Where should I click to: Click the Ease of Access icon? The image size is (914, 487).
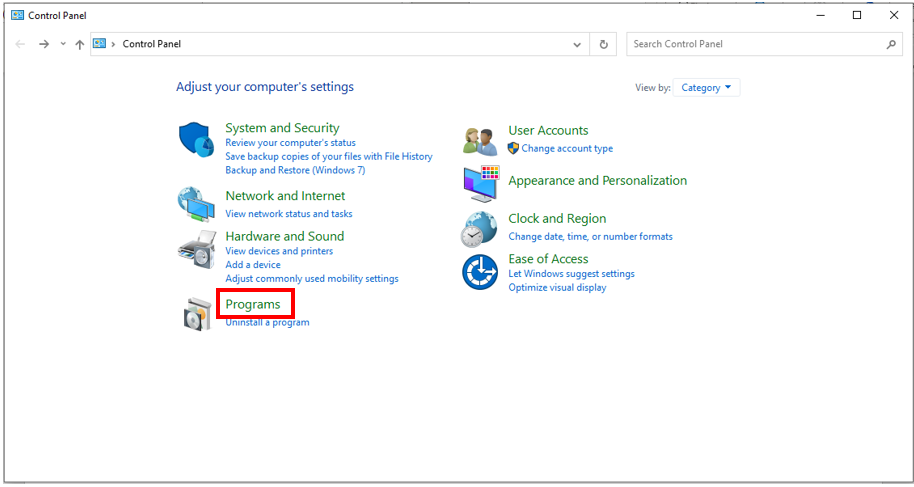[x=480, y=272]
